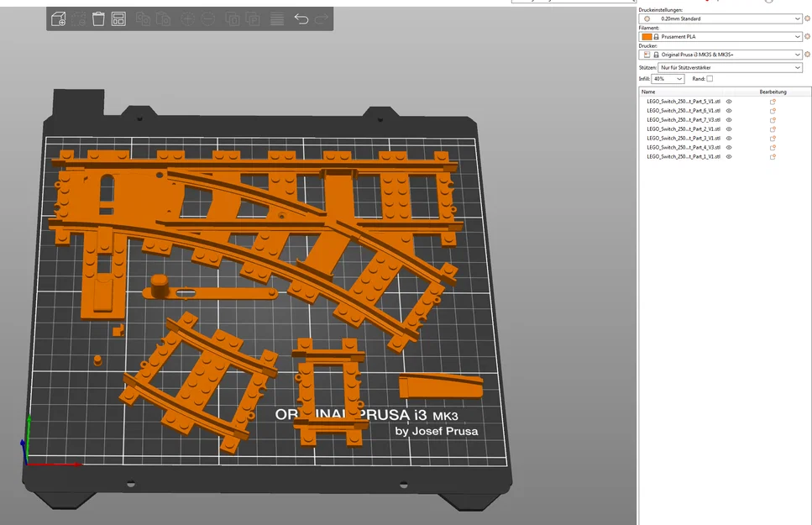The width and height of the screenshot is (812, 525).
Task: Select the Name column header
Action: coord(651,92)
